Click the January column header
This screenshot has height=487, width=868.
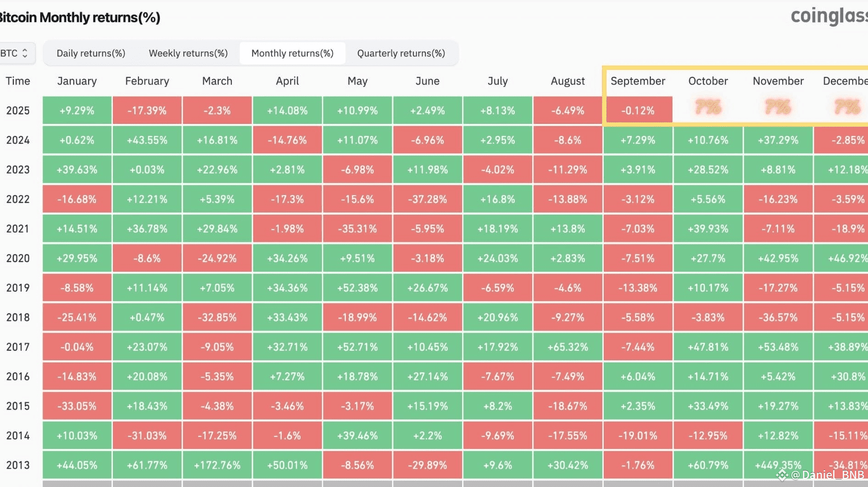tap(77, 81)
